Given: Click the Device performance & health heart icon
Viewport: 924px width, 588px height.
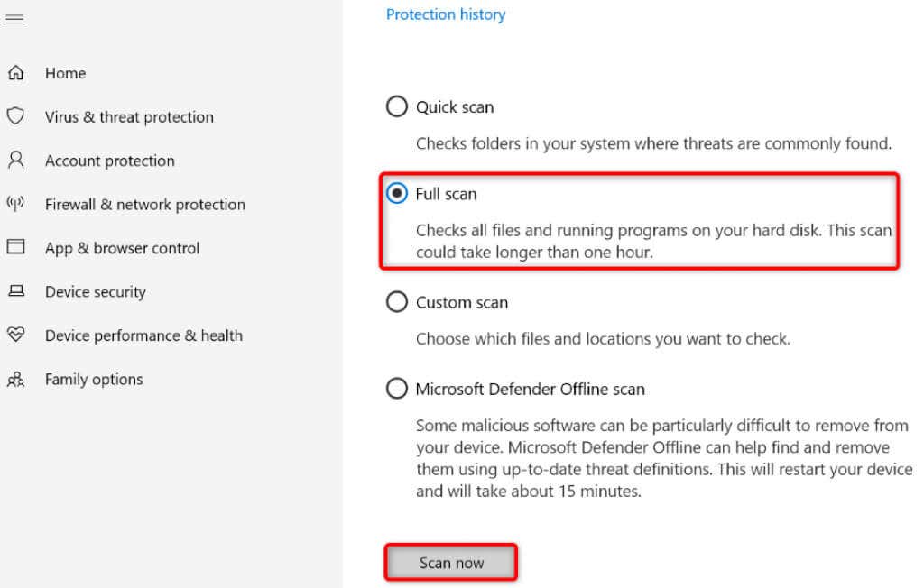Looking at the screenshot, I should [x=15, y=335].
